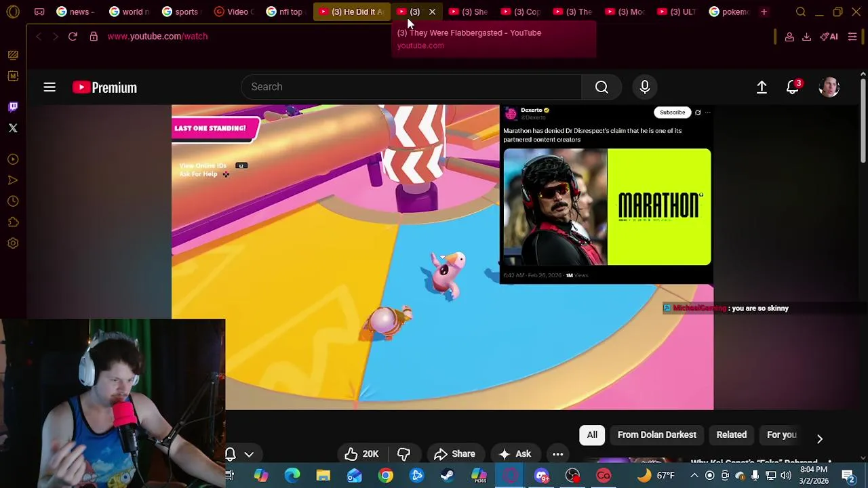
Task: Select the 'All' filter chip
Action: click(592, 435)
